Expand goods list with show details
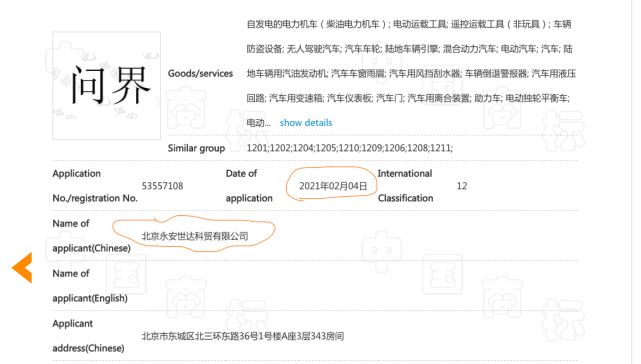641x364 pixels. click(306, 123)
